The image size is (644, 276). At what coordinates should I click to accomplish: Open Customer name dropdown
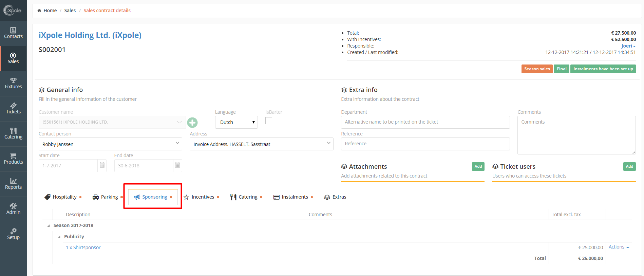point(112,122)
